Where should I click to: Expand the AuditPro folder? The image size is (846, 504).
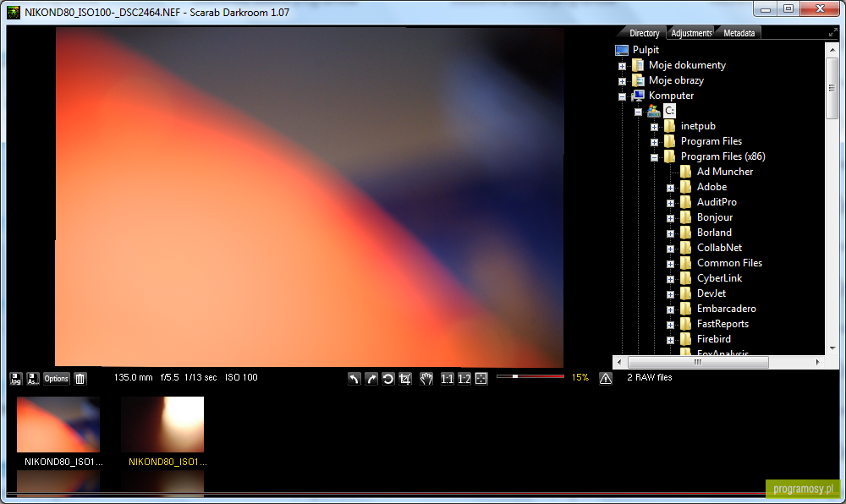pos(670,203)
